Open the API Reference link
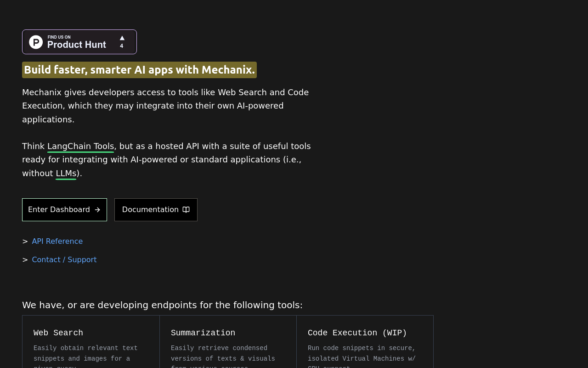The image size is (588, 368). 57,241
